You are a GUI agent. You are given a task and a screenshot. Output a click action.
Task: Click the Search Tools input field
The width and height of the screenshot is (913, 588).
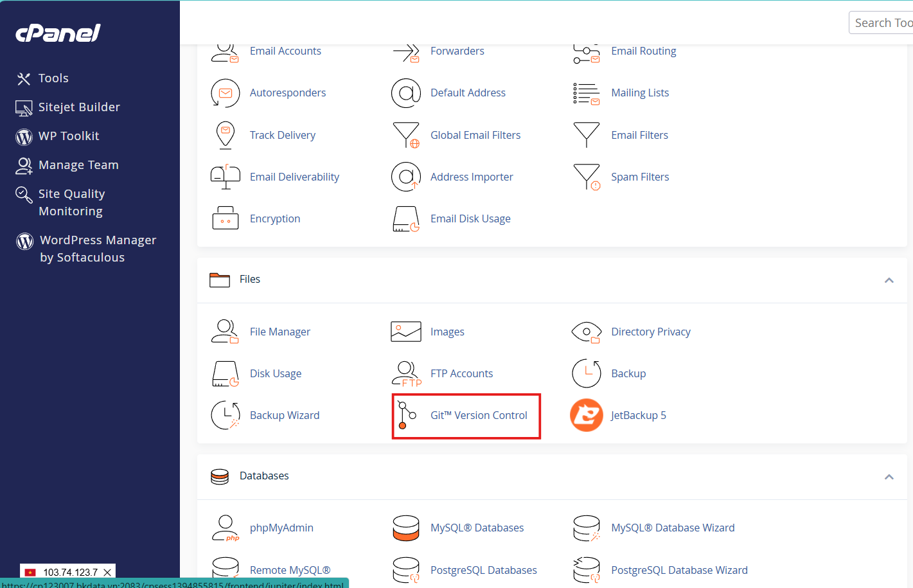click(881, 22)
